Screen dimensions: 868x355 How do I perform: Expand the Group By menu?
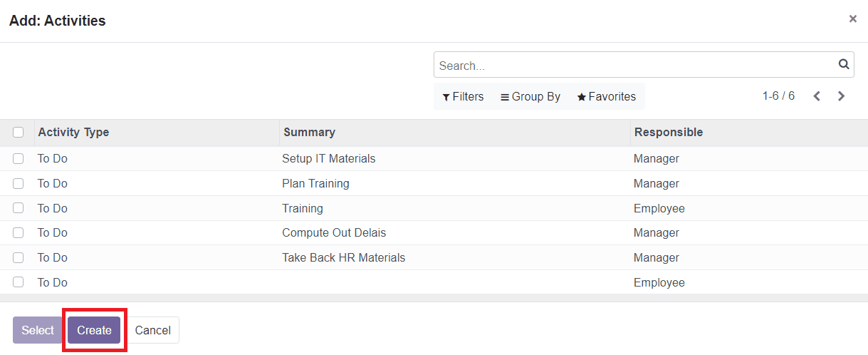click(530, 96)
